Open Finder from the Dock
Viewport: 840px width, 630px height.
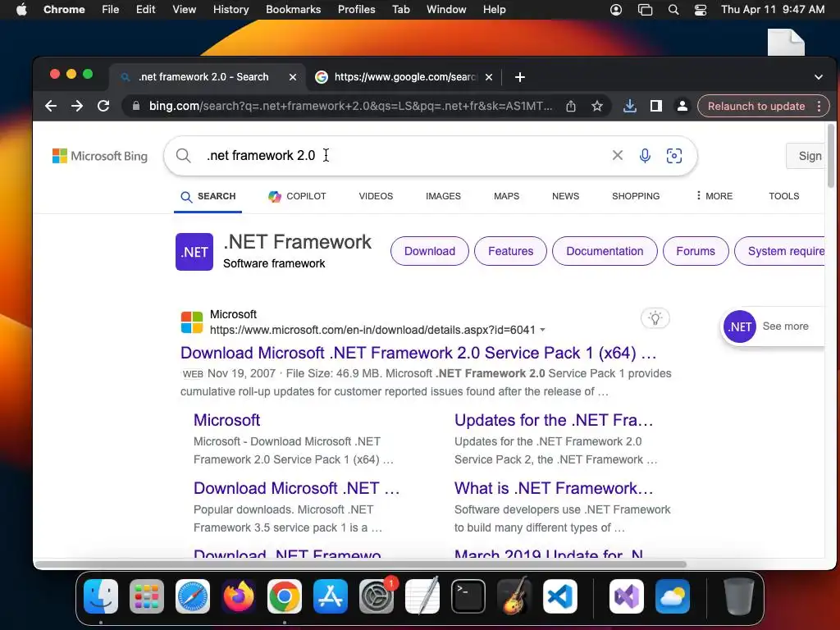tap(101, 596)
